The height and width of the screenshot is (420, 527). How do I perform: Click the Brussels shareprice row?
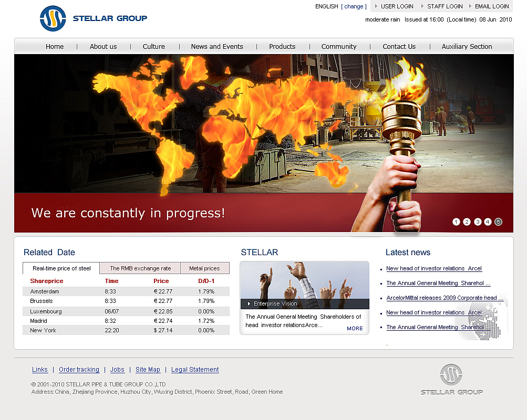(126, 301)
